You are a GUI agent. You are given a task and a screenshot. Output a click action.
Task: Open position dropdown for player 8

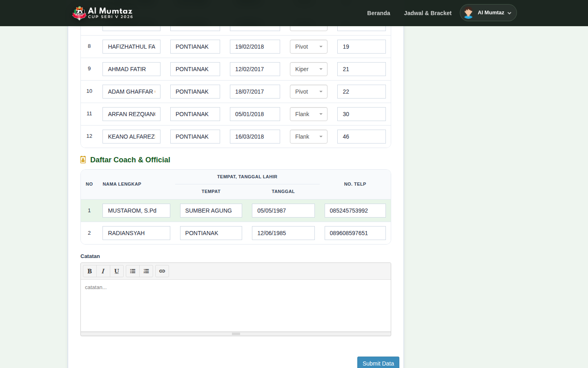coord(309,47)
